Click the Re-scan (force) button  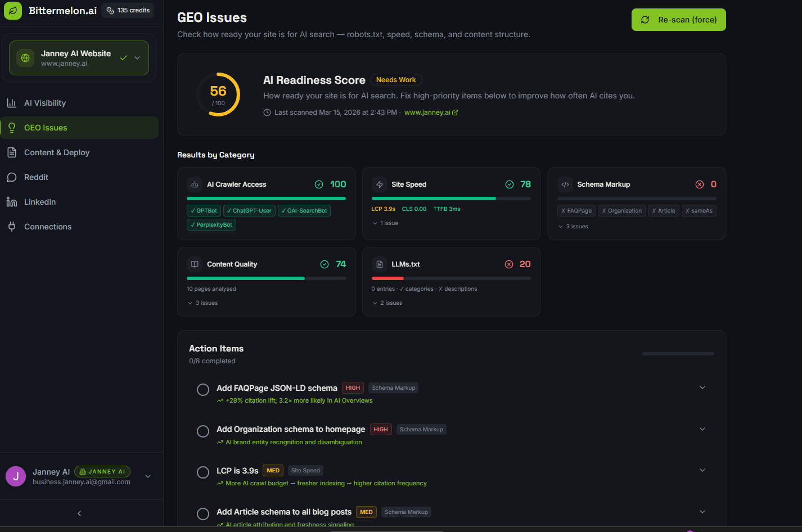pyautogui.click(x=678, y=20)
